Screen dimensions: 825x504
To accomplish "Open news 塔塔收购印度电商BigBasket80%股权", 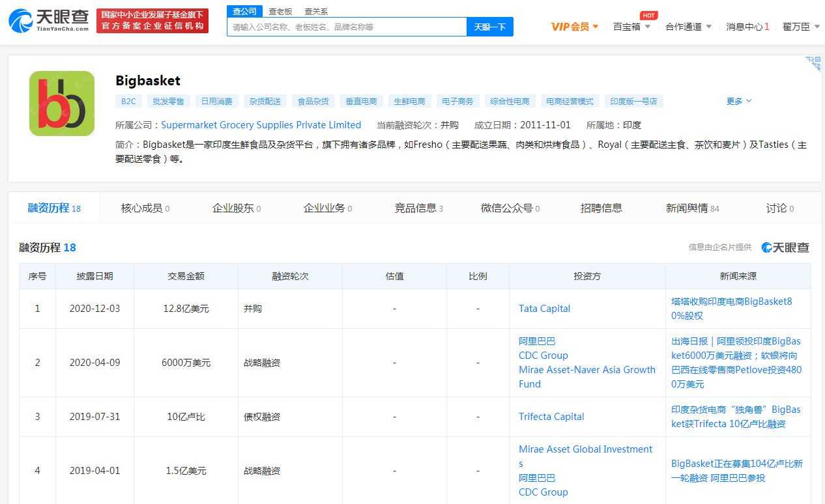I will click(x=732, y=309).
